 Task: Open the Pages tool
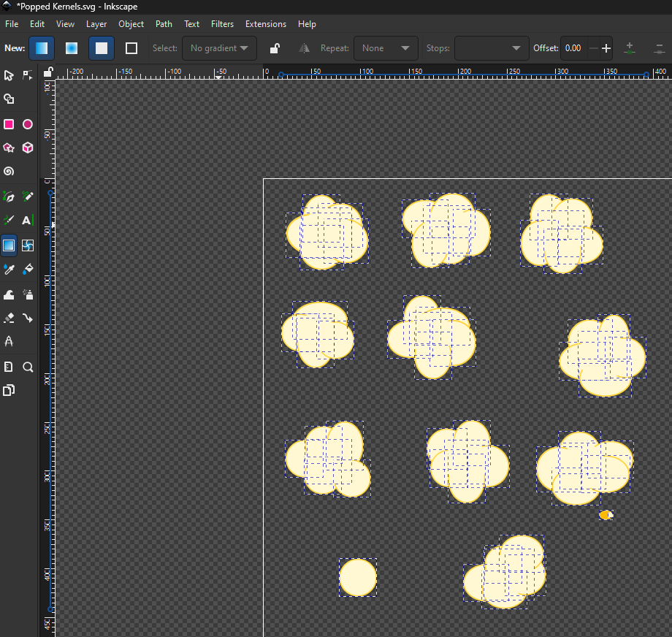pos(9,391)
